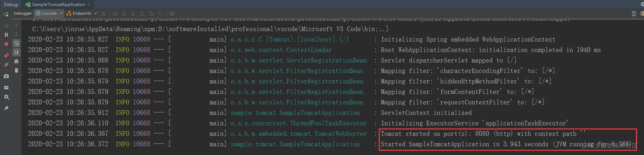
Task: Close the SampleTomcatApplication debug tab
Action: [89, 5]
